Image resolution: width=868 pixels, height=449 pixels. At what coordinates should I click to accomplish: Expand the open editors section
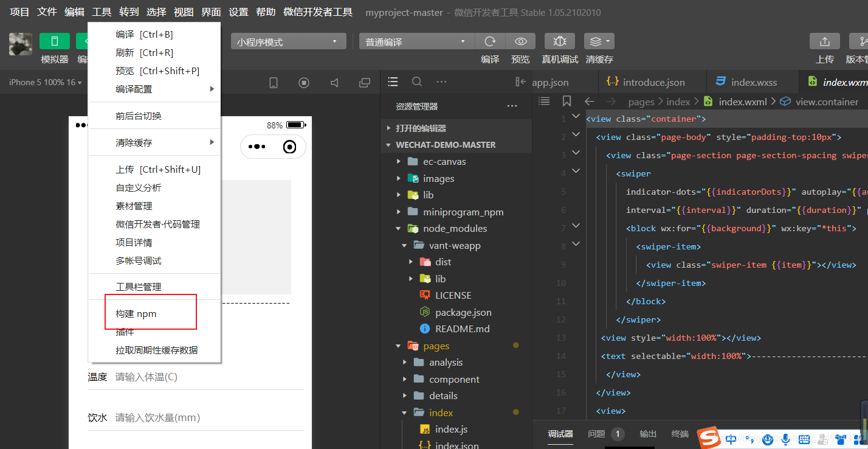[x=456, y=128]
